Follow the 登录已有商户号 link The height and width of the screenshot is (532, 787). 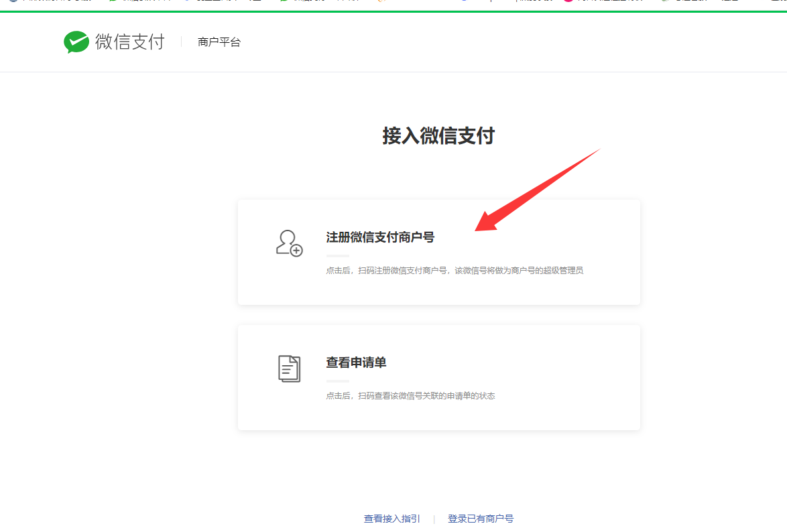pyautogui.click(x=481, y=519)
